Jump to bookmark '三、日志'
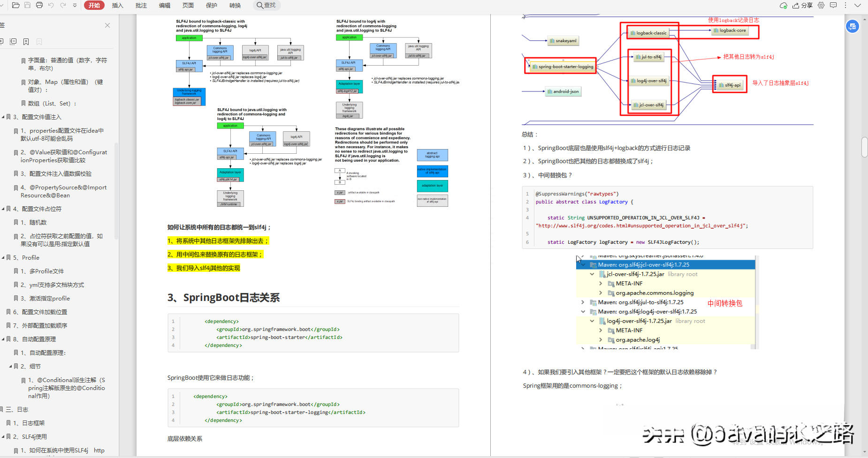868x458 pixels. coord(17,409)
